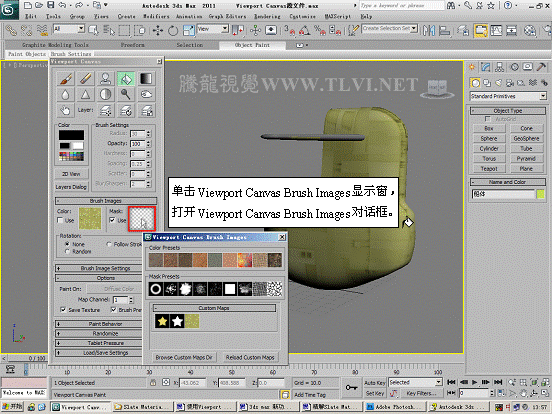Click the Rotate Layer icon
Image resolution: width=552 pixels, height=414 pixels.
pyautogui.click(x=126, y=111)
